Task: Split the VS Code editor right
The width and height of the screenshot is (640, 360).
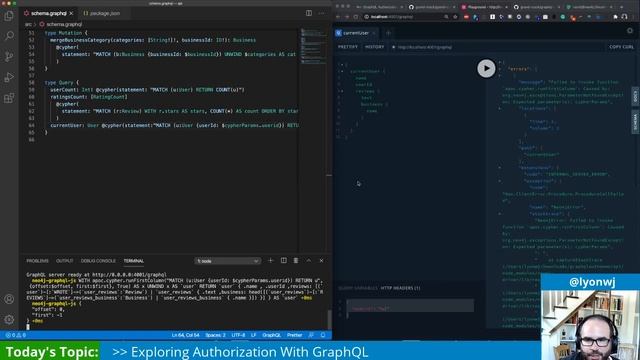Action: click(309, 13)
